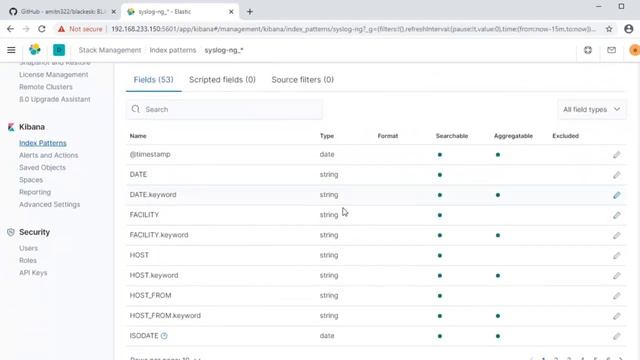Open Spaces in the sidebar
Viewport: 640px width, 360px height.
point(31,180)
